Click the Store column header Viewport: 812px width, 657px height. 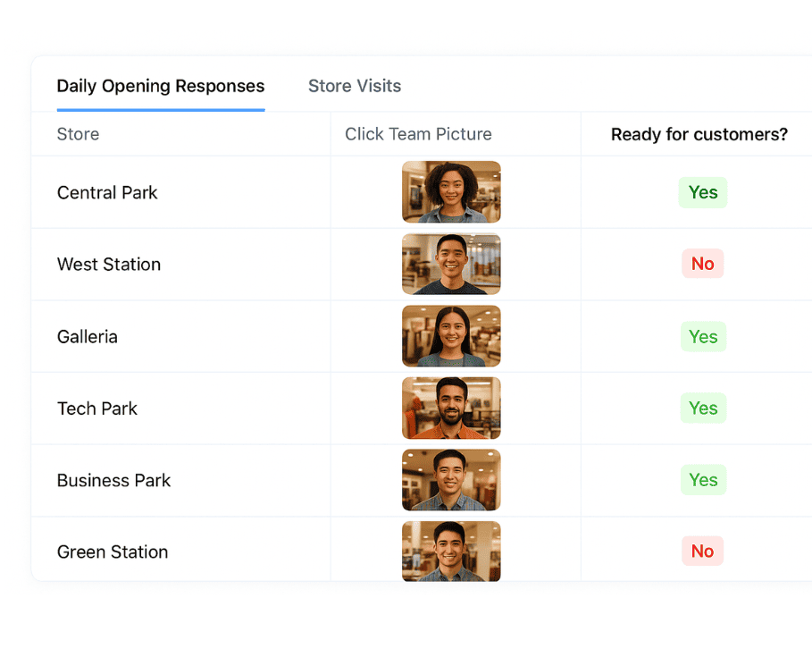(x=78, y=134)
